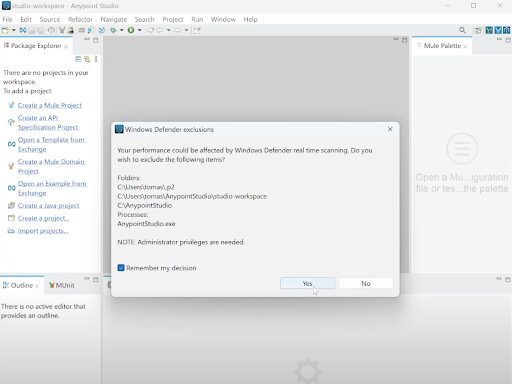Click Import projects... link
Screen dimensions: 512x384
43,231
